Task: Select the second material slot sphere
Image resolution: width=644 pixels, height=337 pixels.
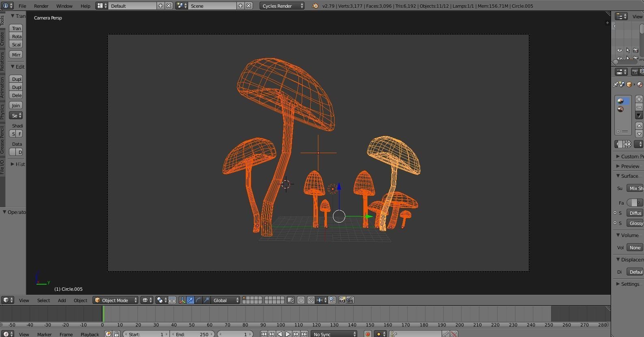Action: point(620,109)
